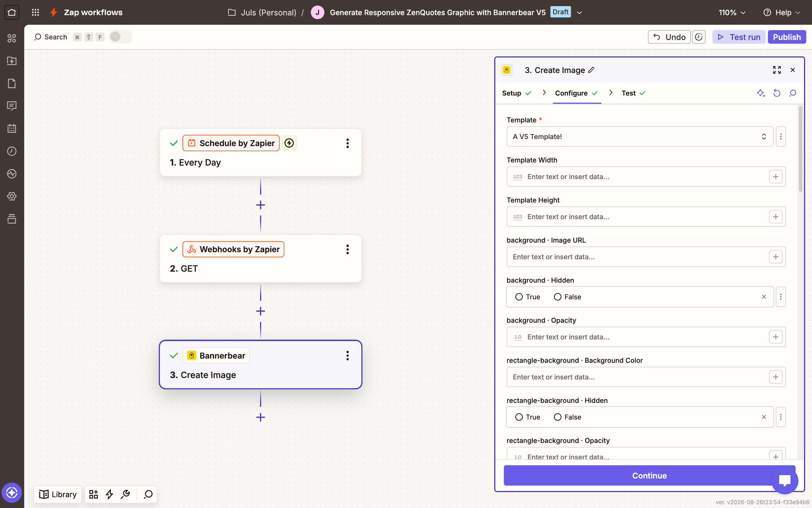
Task: Toggle the switch next to Search
Action: pos(120,37)
